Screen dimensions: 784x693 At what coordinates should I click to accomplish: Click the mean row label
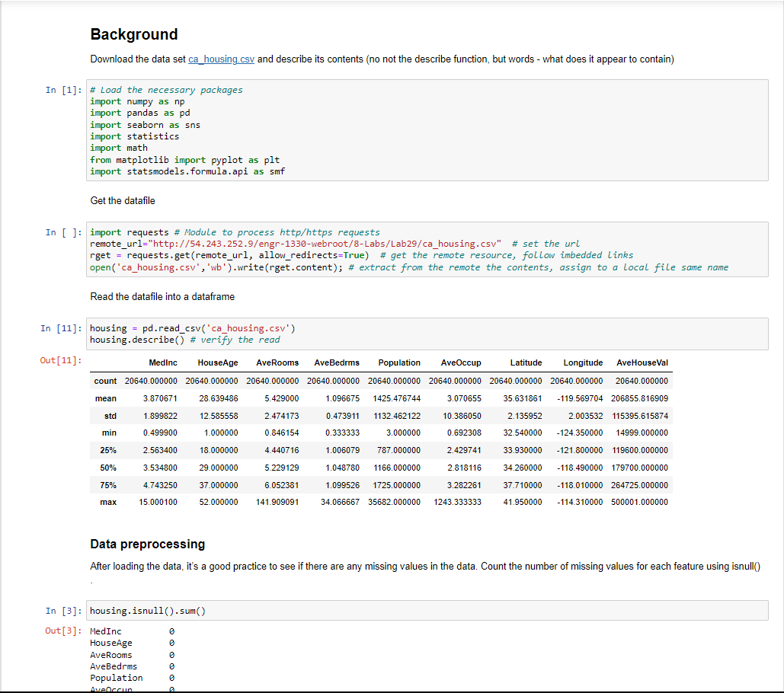(x=106, y=398)
